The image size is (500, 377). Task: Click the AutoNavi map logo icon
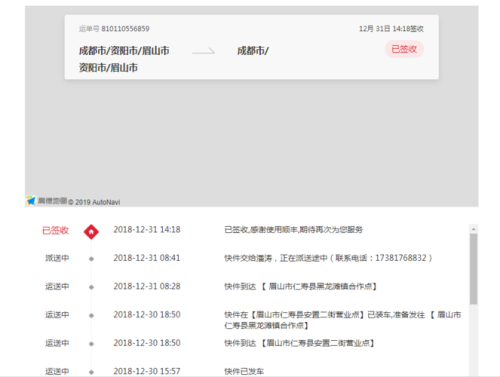click(31, 200)
